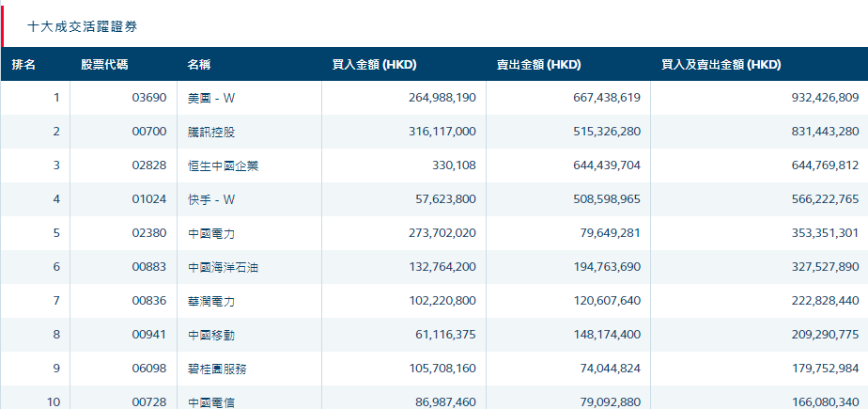Select total turnover 932,426,809
The image size is (868, 409).
(x=826, y=98)
